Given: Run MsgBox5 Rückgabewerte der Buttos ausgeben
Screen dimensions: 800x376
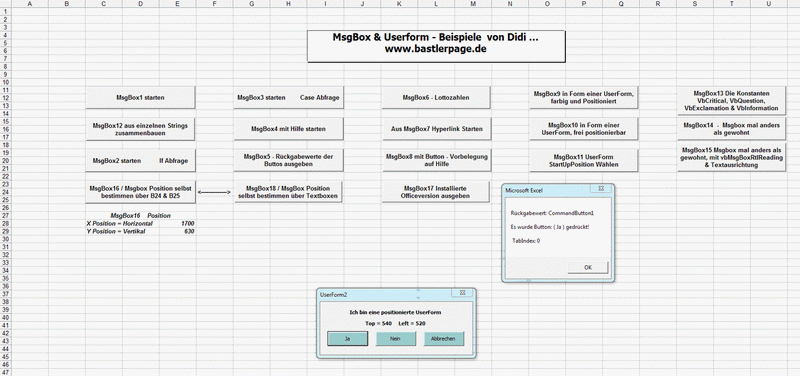Looking at the screenshot, I should 288,160.
